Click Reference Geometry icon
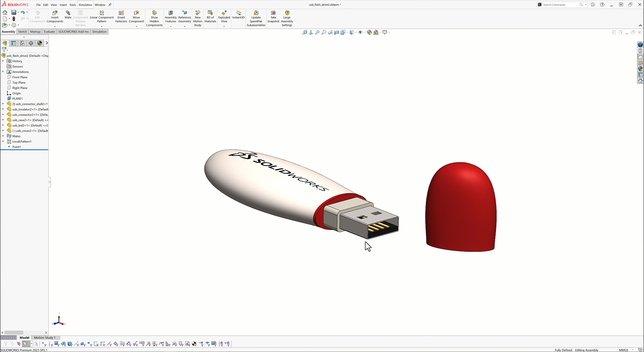 184,13
